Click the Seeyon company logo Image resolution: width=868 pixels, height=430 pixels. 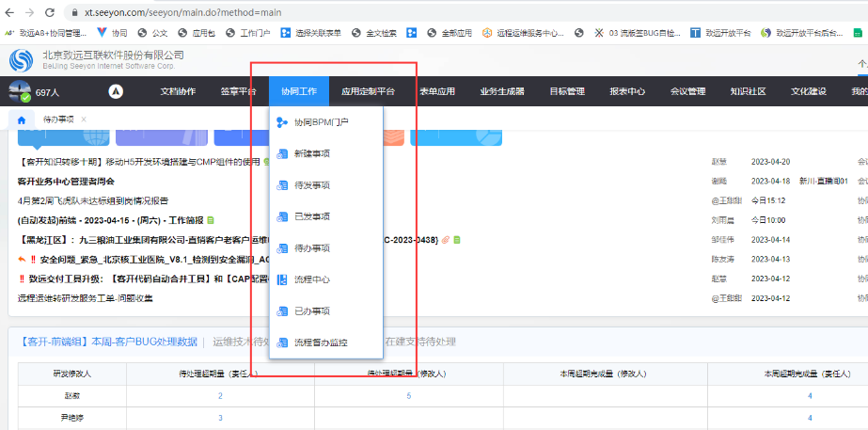click(x=22, y=61)
